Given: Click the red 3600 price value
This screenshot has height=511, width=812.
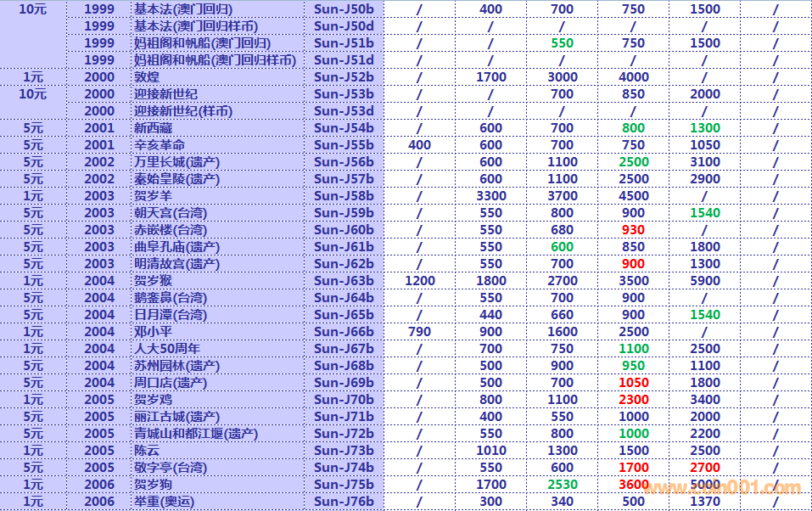Looking at the screenshot, I should coord(633,485).
